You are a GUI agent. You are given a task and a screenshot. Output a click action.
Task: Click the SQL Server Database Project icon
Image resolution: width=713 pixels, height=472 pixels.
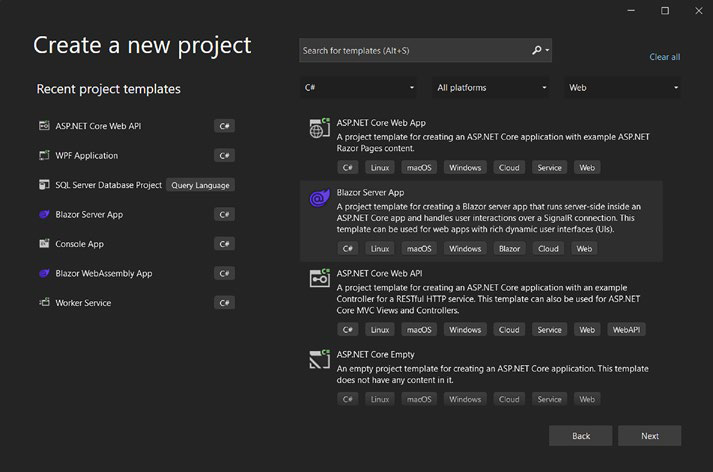click(x=44, y=185)
